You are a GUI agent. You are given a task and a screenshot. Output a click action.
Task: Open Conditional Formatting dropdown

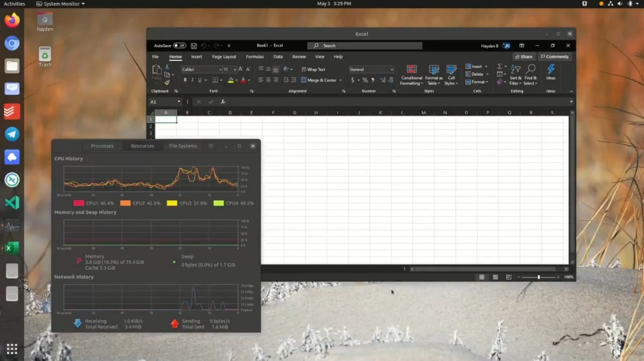tap(412, 75)
